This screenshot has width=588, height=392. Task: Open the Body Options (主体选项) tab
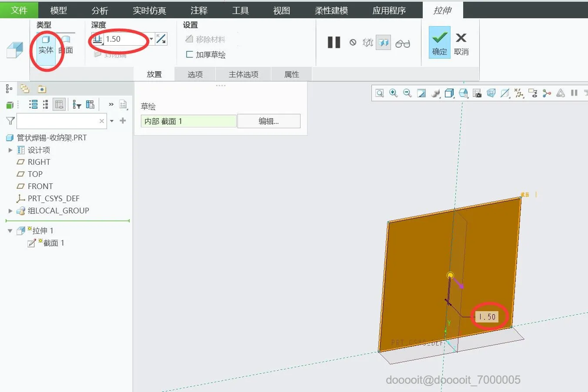(x=244, y=74)
